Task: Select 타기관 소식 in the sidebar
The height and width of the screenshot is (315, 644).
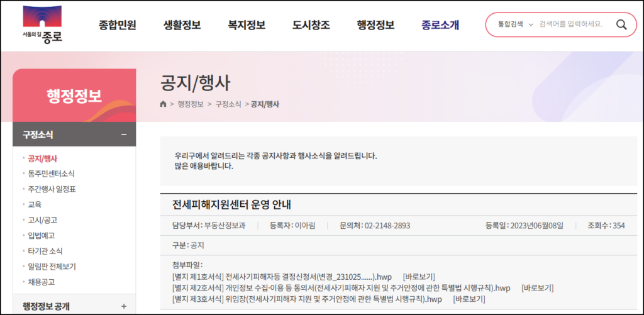Action: tap(45, 251)
